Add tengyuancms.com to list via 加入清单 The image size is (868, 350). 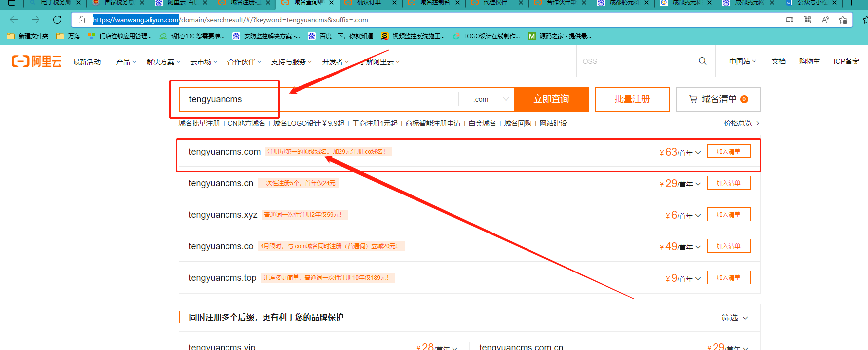tap(728, 152)
